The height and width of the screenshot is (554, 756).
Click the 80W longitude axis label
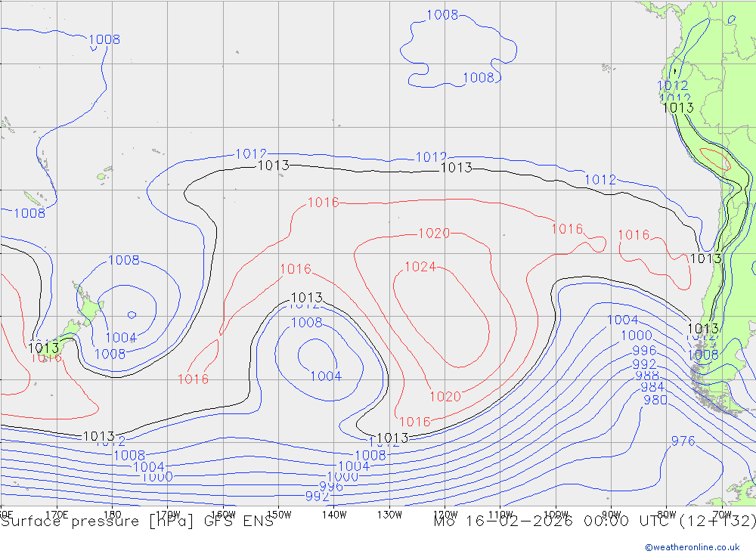667,515
